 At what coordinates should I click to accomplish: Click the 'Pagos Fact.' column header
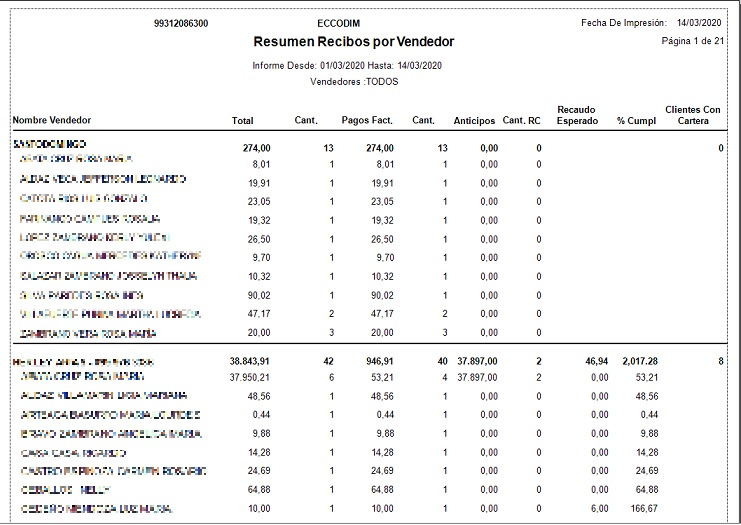367,121
